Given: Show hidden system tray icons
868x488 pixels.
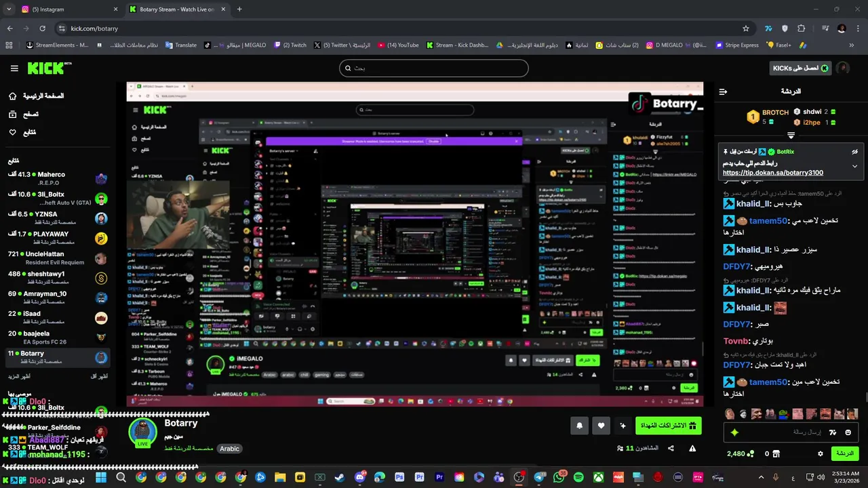Looking at the screenshot, I should pos(761,478).
